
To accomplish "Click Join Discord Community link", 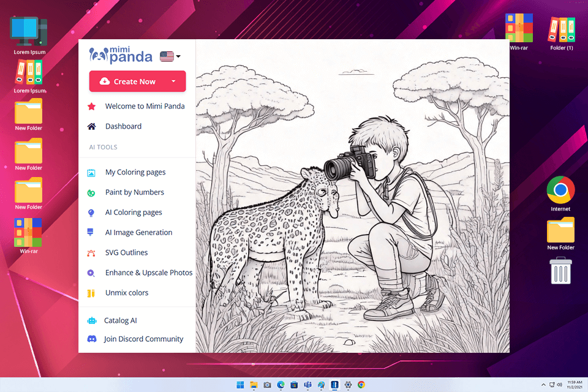I will point(143,339).
